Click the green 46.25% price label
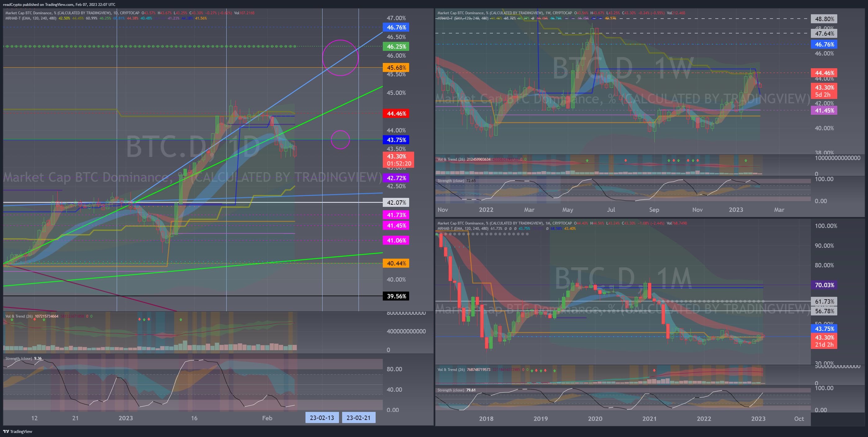The height and width of the screenshot is (437, 868). click(x=396, y=47)
